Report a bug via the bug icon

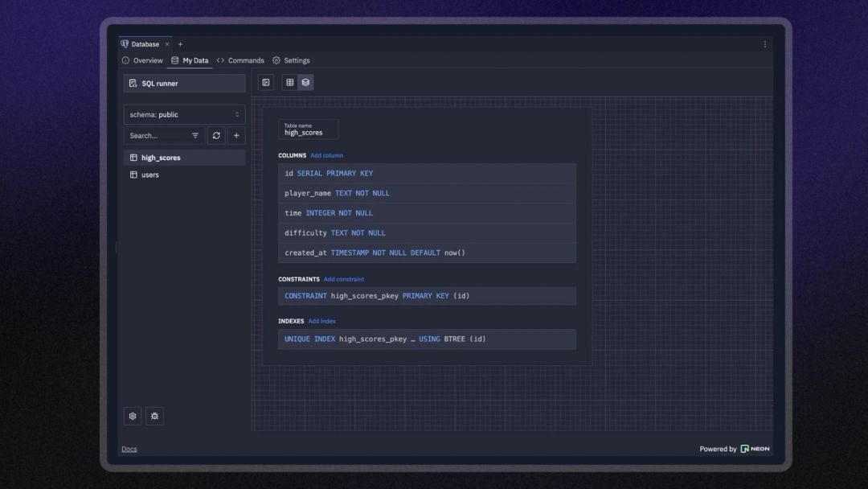click(154, 416)
